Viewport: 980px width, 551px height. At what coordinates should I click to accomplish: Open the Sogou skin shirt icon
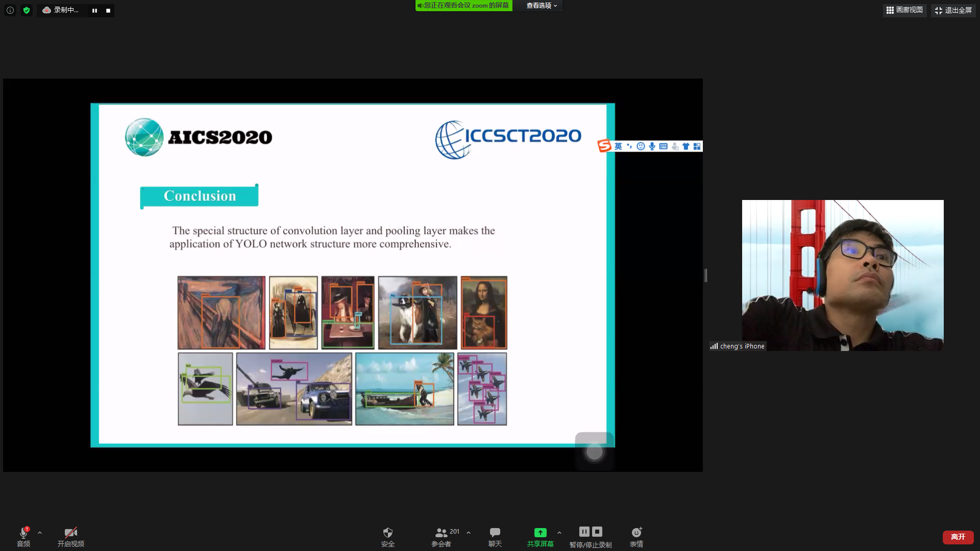point(686,146)
